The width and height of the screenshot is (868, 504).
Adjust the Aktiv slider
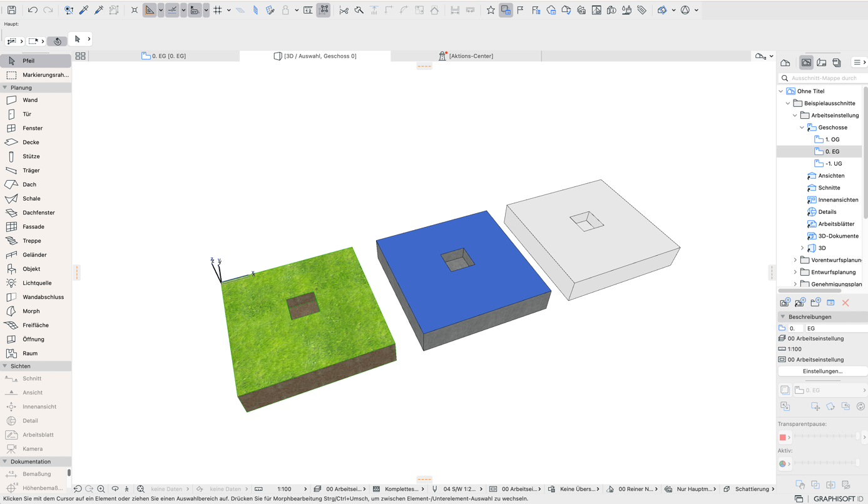(x=827, y=463)
